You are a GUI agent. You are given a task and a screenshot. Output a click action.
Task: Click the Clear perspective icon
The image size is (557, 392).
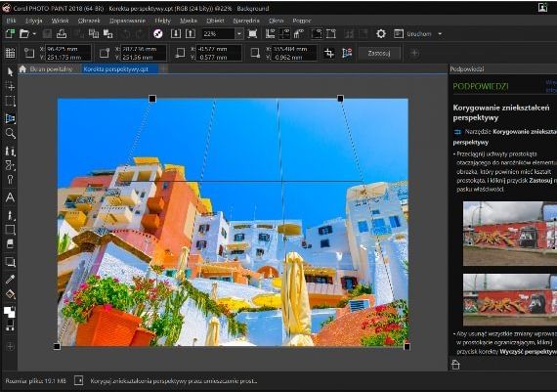(x=347, y=54)
